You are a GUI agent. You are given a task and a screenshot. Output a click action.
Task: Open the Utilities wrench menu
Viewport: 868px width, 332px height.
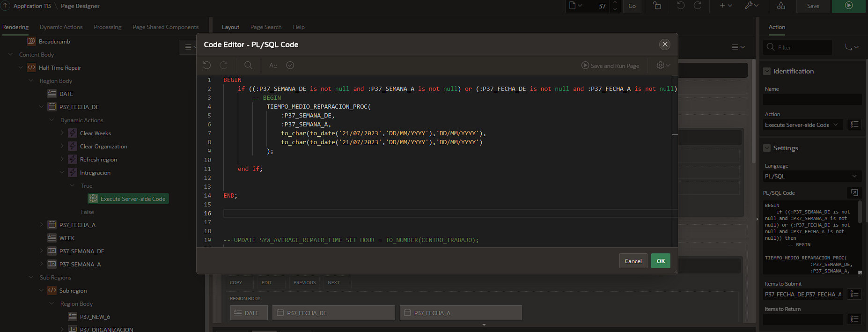(x=751, y=6)
